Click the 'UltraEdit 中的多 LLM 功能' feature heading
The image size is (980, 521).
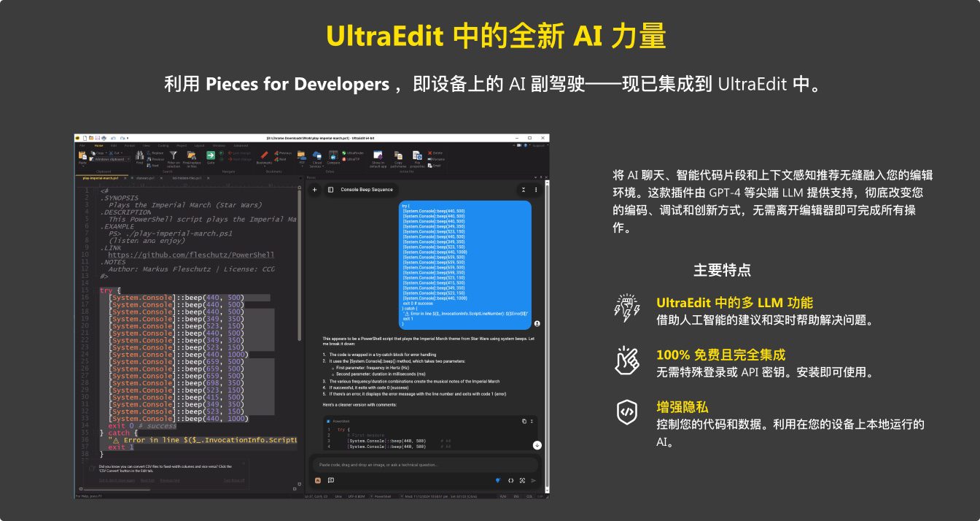[734, 303]
